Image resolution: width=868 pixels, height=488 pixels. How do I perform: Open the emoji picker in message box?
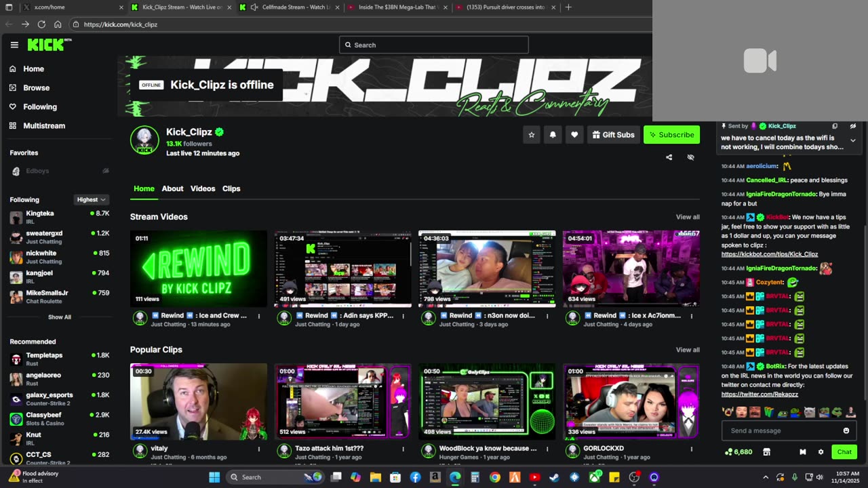click(x=846, y=430)
